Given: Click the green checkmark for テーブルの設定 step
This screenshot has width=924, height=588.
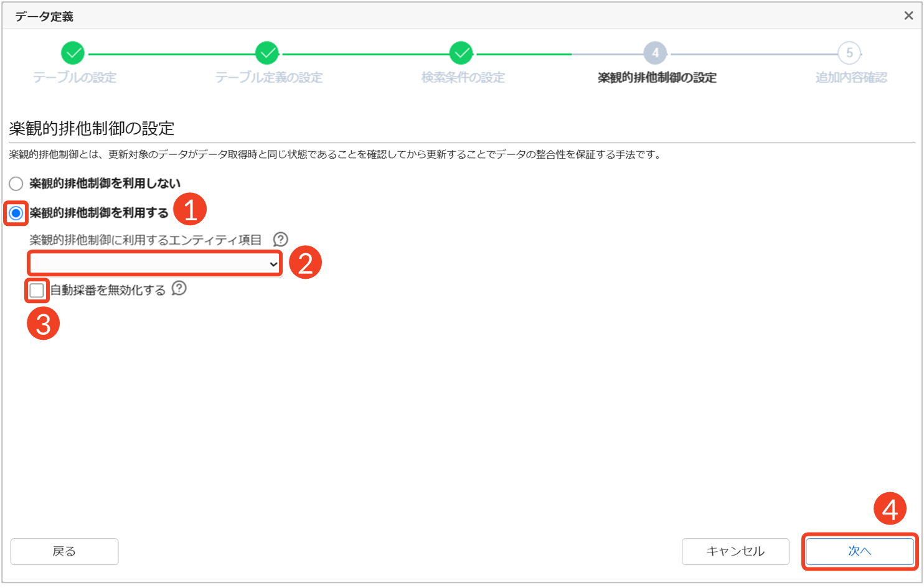Looking at the screenshot, I should pyautogui.click(x=73, y=54).
